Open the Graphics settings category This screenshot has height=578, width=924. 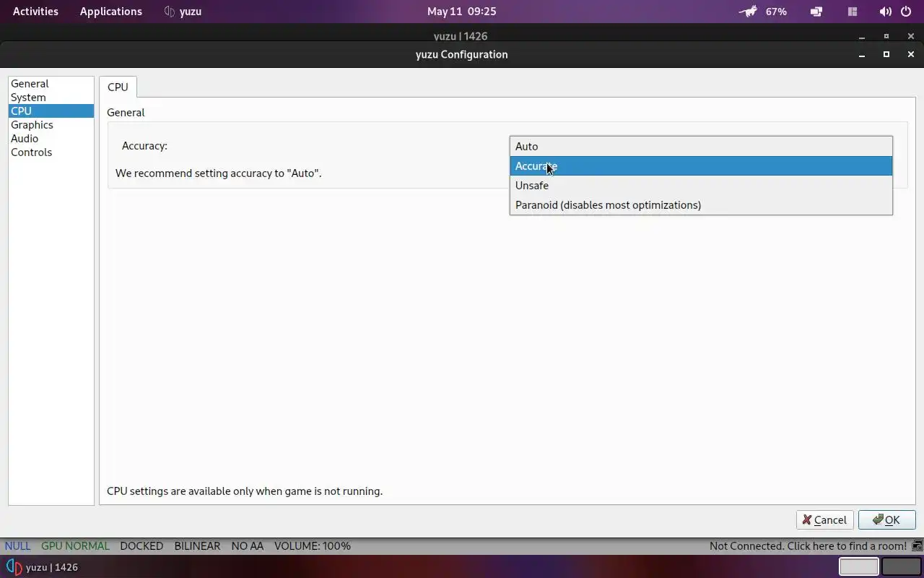[x=51, y=125]
